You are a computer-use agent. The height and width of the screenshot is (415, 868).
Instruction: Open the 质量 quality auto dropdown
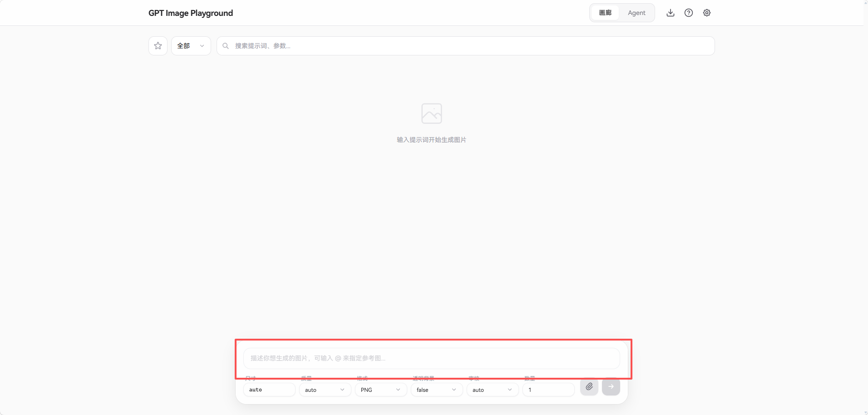pos(325,390)
